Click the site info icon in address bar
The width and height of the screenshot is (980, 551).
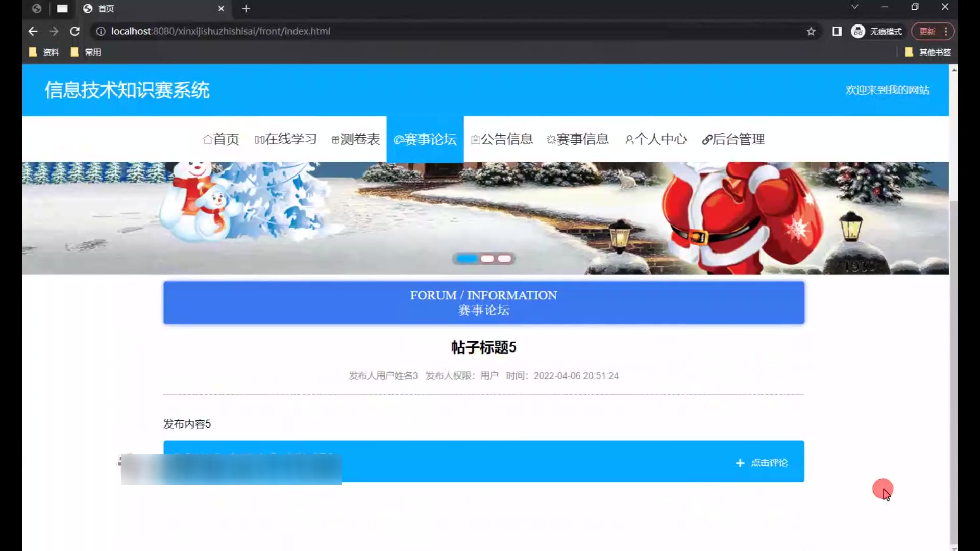pos(101,32)
